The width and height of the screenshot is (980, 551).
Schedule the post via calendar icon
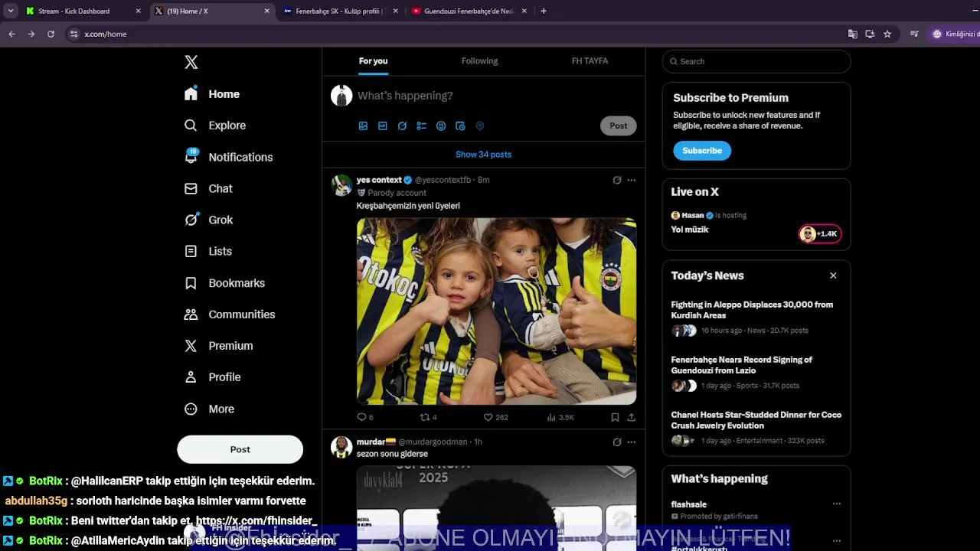click(460, 126)
